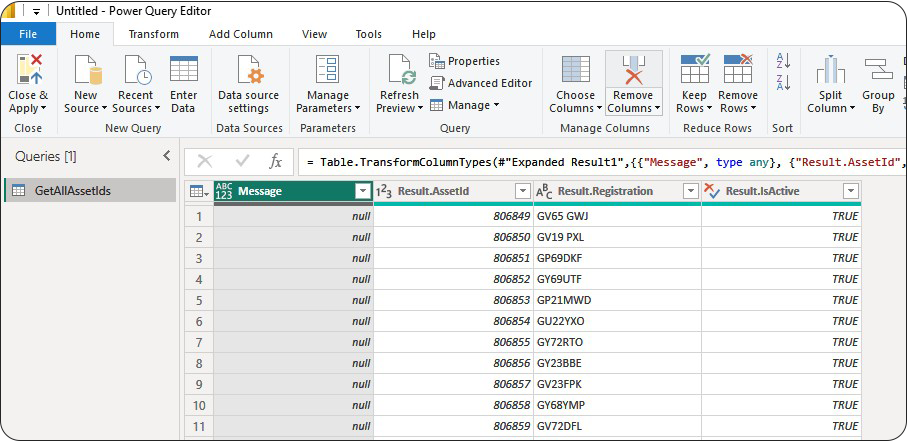The image size is (908, 442).
Task: Click the Enter Data table icon
Action: 183,70
